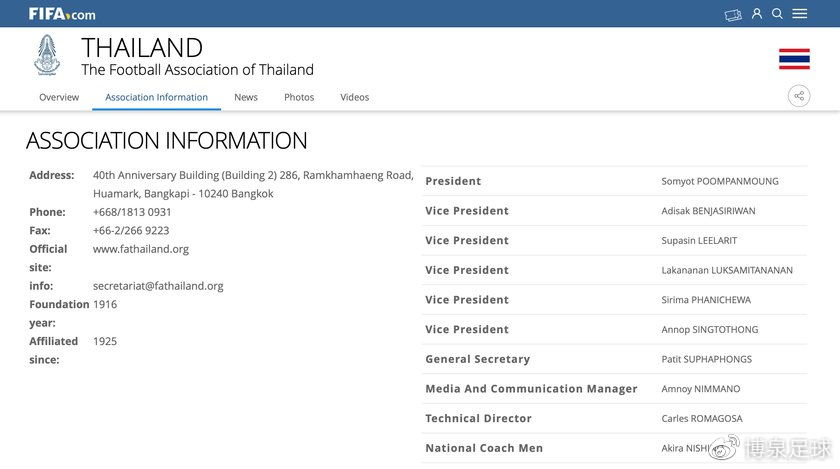Click President name Somyot POOMPANMOUNG
Screen dimensions: 840x469
click(720, 181)
